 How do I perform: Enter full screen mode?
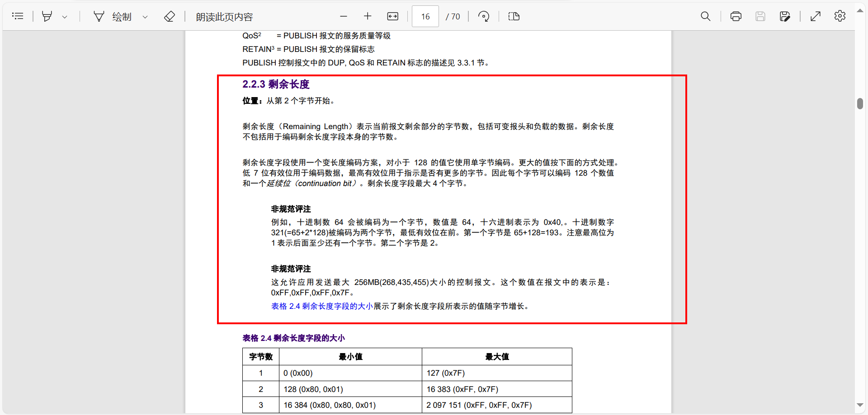(815, 16)
